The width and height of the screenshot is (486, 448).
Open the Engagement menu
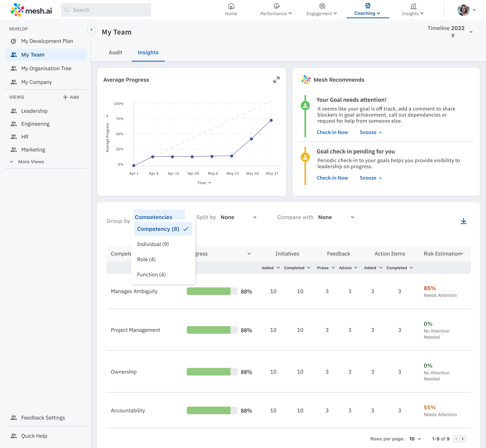tap(322, 14)
